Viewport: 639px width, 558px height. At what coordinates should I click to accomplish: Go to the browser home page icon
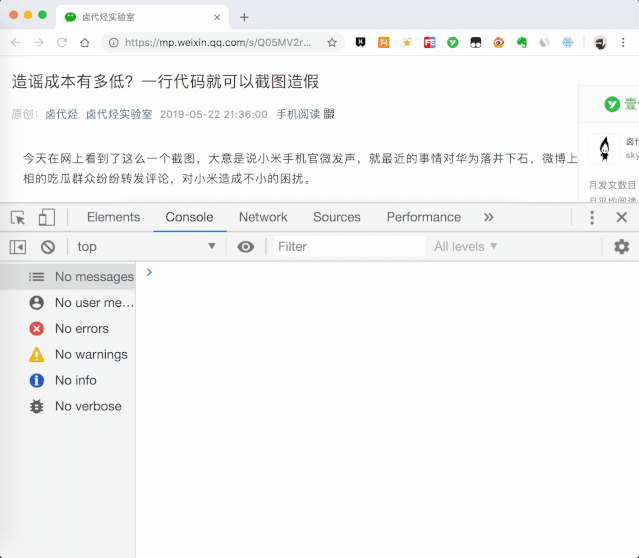85,42
